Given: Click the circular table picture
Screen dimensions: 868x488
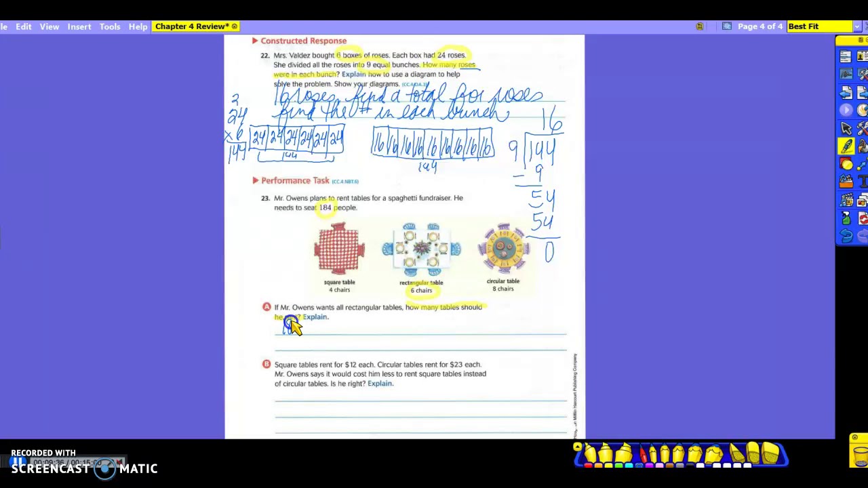Looking at the screenshot, I should tap(503, 249).
